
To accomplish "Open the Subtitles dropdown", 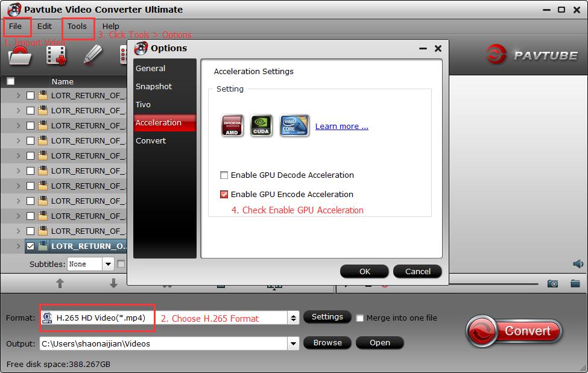I will [108, 264].
